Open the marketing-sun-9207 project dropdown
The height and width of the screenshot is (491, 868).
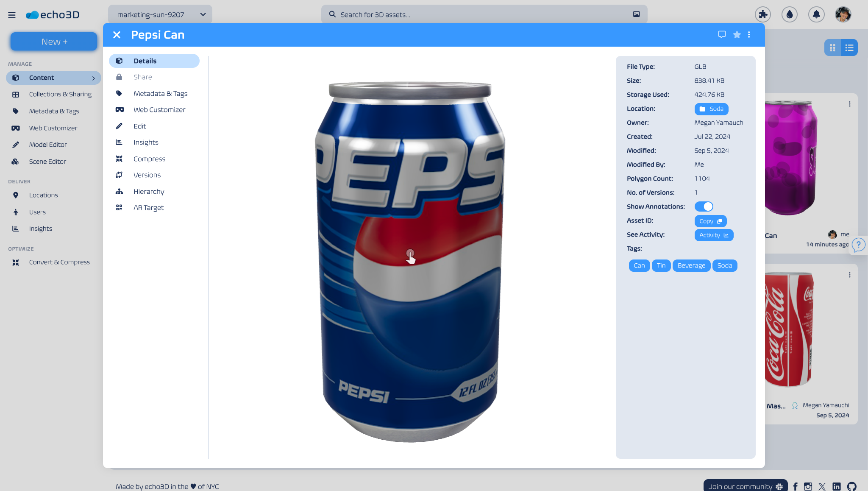[x=160, y=14]
